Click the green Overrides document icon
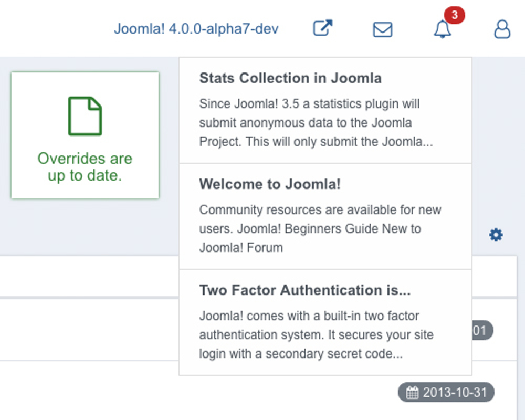This screenshot has height=420, width=525. point(85,116)
